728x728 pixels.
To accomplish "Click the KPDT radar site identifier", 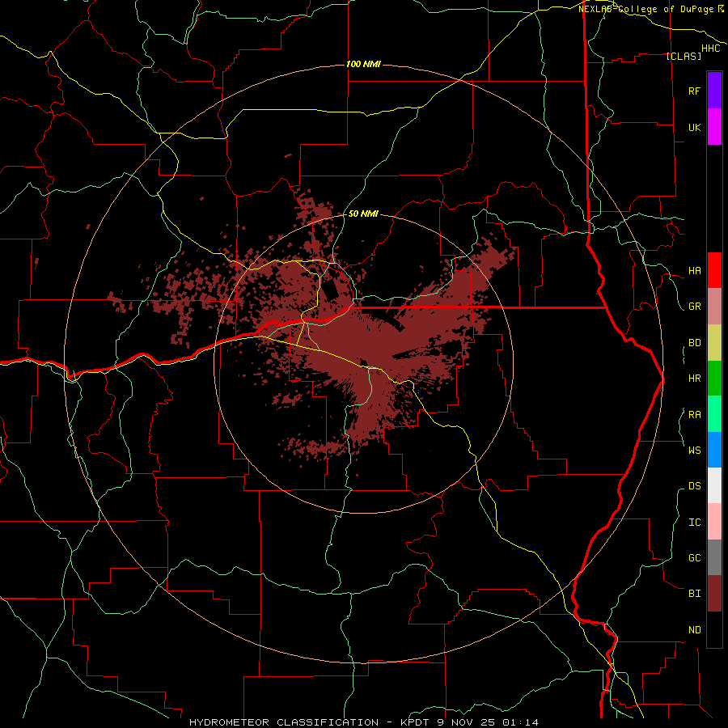I will tap(417, 722).
